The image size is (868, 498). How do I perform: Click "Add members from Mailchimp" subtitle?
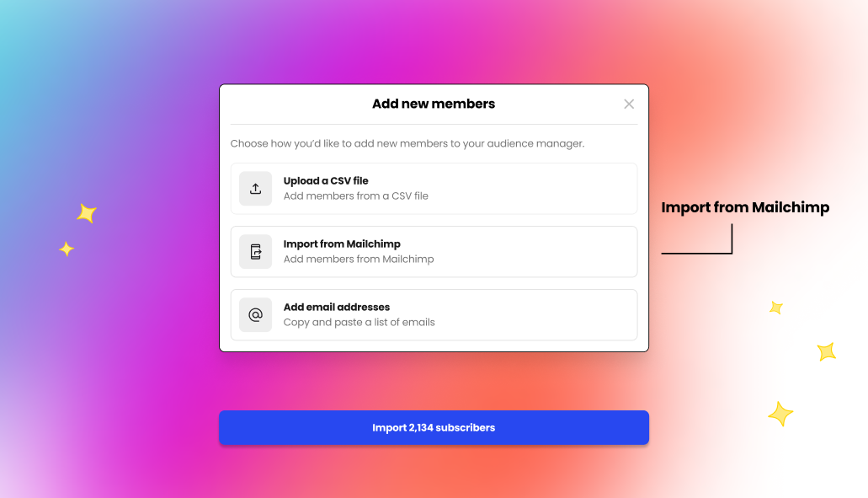359,260
